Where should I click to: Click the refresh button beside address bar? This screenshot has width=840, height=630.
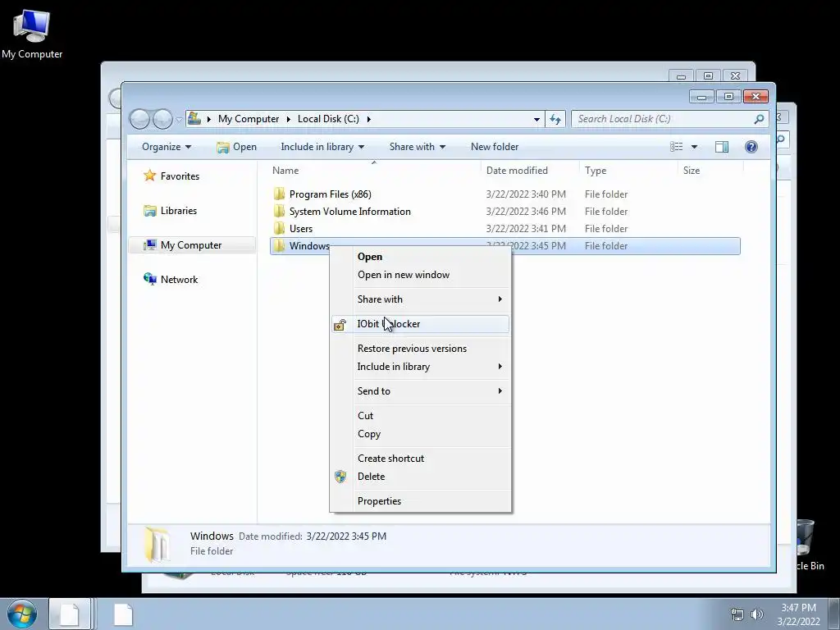coord(555,119)
